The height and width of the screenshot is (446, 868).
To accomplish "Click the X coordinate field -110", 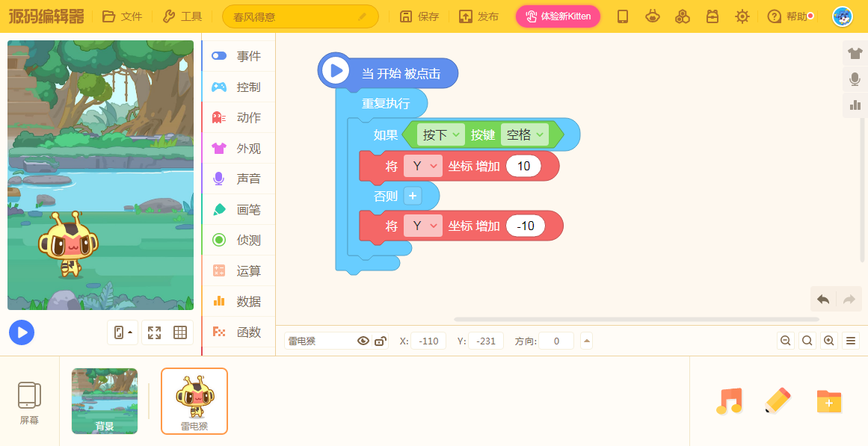I will 429,341.
